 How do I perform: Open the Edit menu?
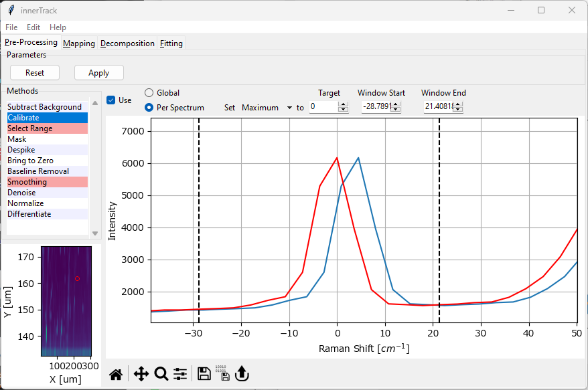tap(33, 27)
